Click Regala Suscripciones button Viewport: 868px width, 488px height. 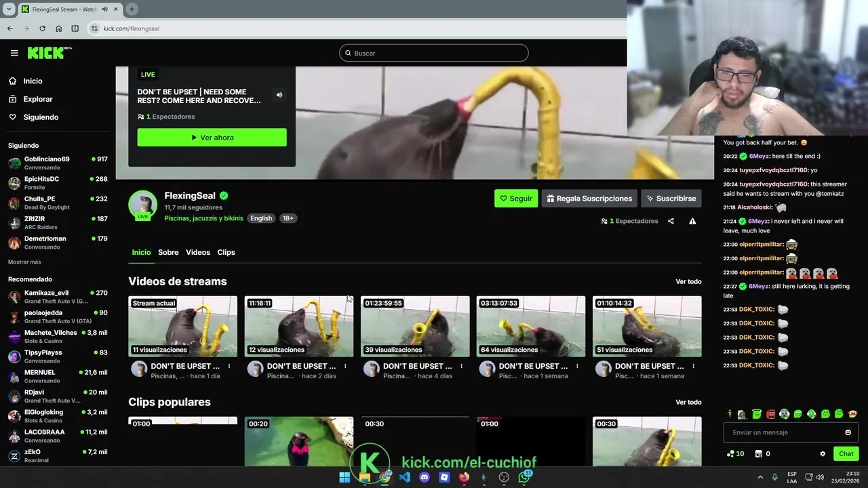[x=589, y=199]
